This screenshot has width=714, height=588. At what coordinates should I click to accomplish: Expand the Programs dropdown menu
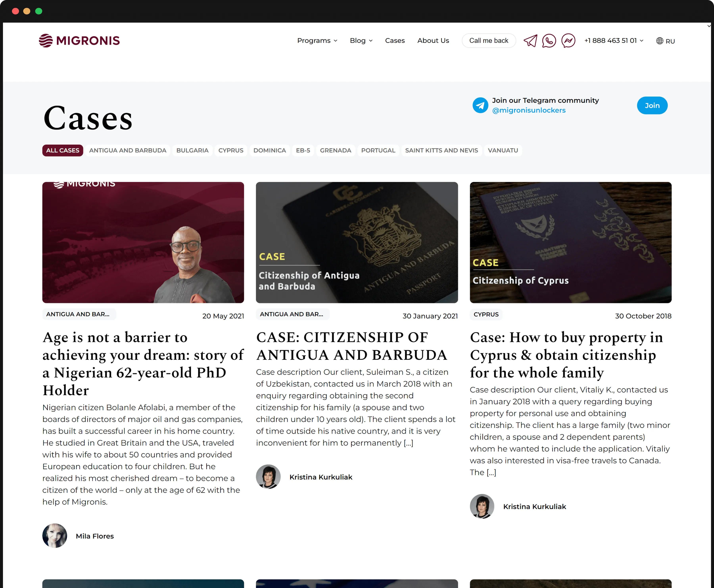pos(317,41)
